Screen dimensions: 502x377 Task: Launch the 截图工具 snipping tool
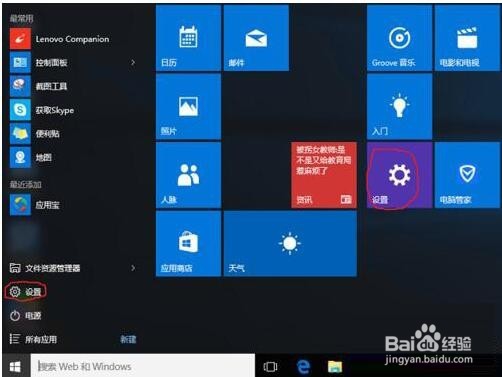[x=75, y=86]
